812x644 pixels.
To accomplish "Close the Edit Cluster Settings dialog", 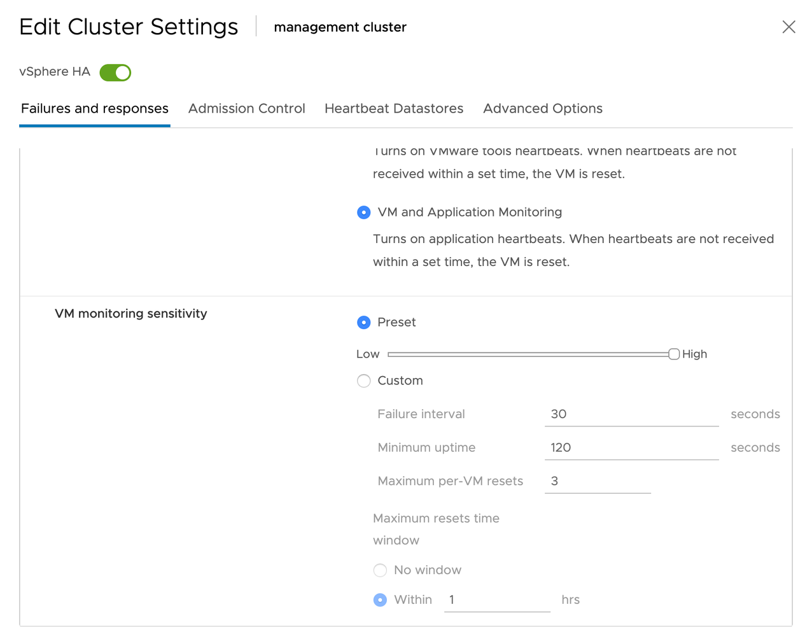I will tap(788, 27).
